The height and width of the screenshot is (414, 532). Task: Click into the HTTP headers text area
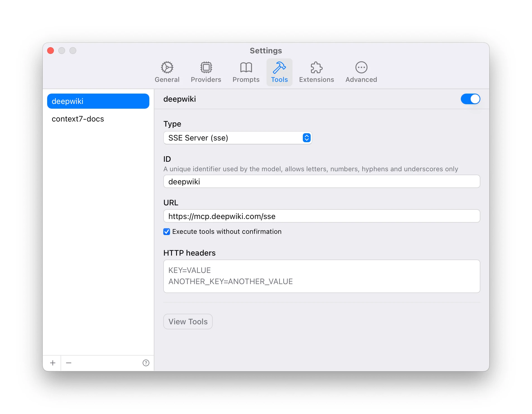click(322, 276)
